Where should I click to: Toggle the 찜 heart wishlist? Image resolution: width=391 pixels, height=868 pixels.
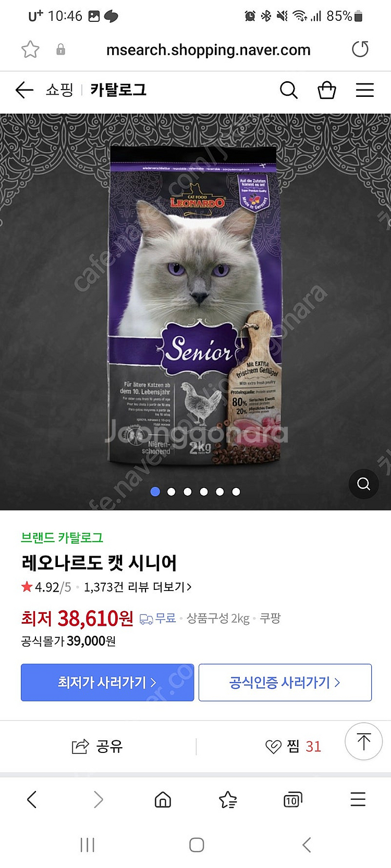tap(293, 747)
